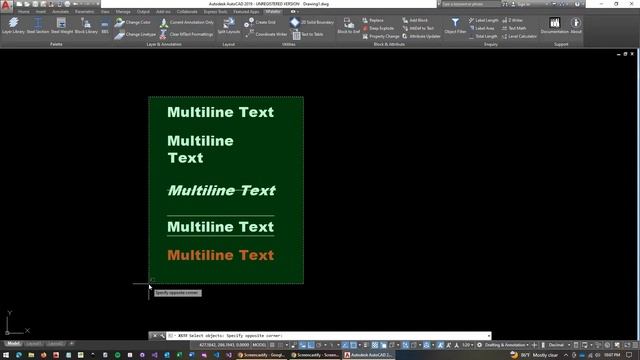Image resolution: width=640 pixels, height=360 pixels.
Task: Click the Deep Explode tool
Action: pos(378,28)
